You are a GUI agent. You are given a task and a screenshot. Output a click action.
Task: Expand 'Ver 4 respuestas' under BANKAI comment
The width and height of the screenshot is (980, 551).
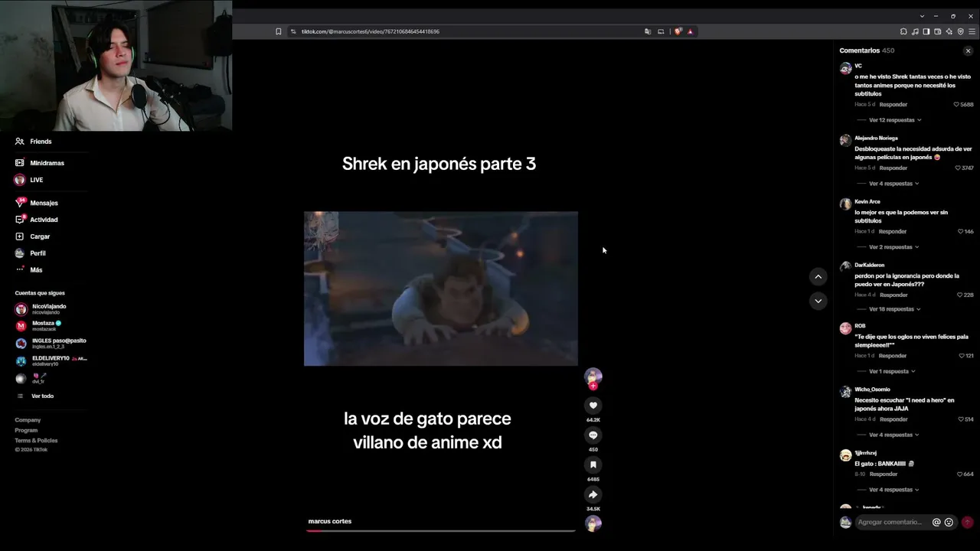point(894,490)
